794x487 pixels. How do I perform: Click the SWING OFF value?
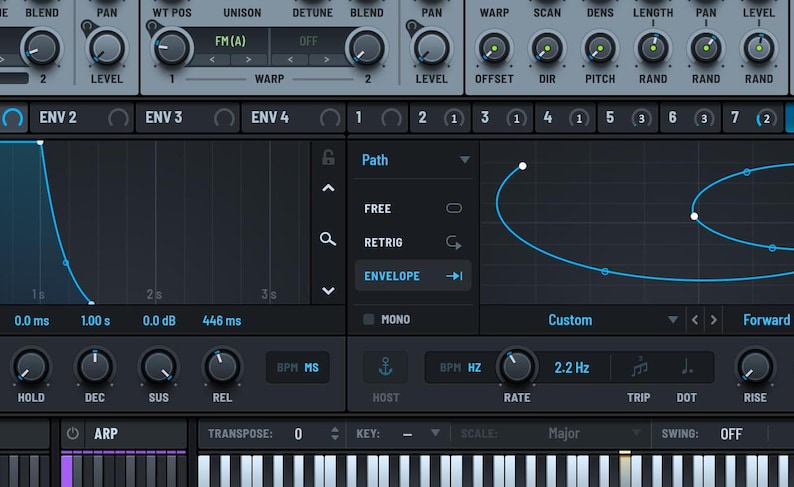pos(731,434)
